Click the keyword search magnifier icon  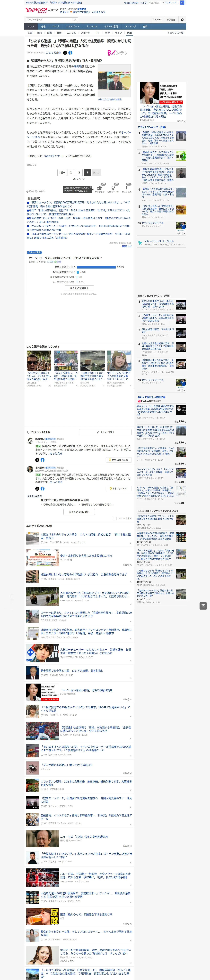tap(75, 19)
